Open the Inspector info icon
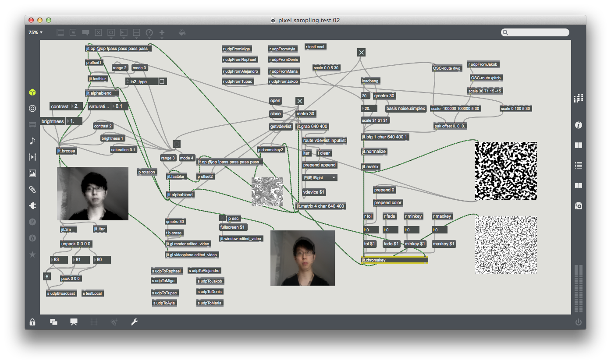The width and height of the screenshot is (611, 364). point(578,125)
